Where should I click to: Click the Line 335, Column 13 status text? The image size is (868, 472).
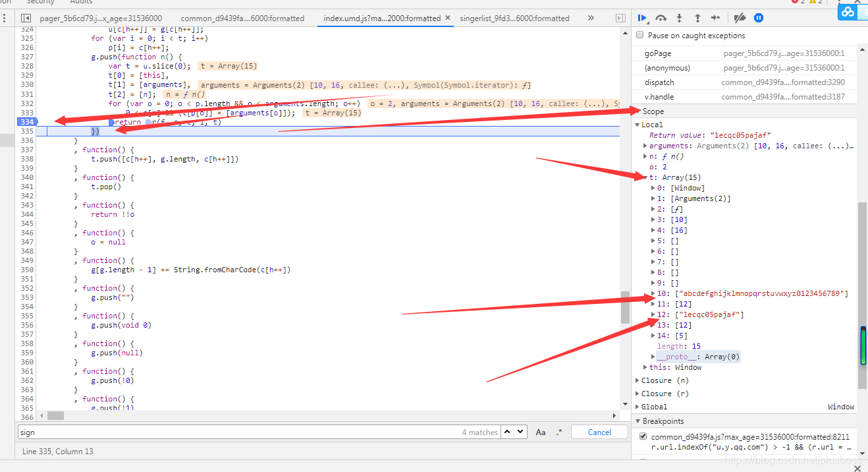(58, 452)
